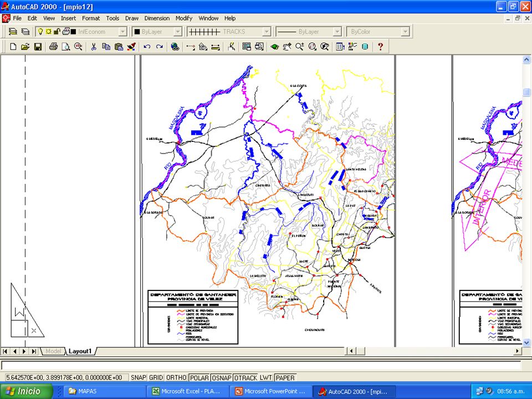Click the Find and Replace icon
This screenshot has height=399, width=532.
78,47
